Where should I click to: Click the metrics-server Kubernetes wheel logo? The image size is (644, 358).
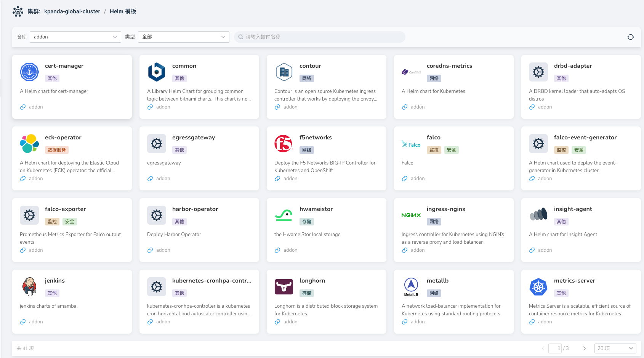(538, 287)
